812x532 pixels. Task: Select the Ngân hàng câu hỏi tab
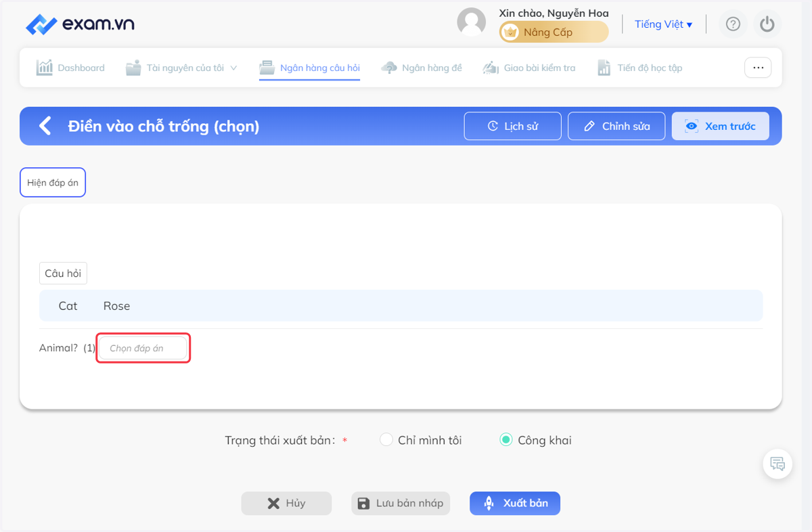point(310,68)
